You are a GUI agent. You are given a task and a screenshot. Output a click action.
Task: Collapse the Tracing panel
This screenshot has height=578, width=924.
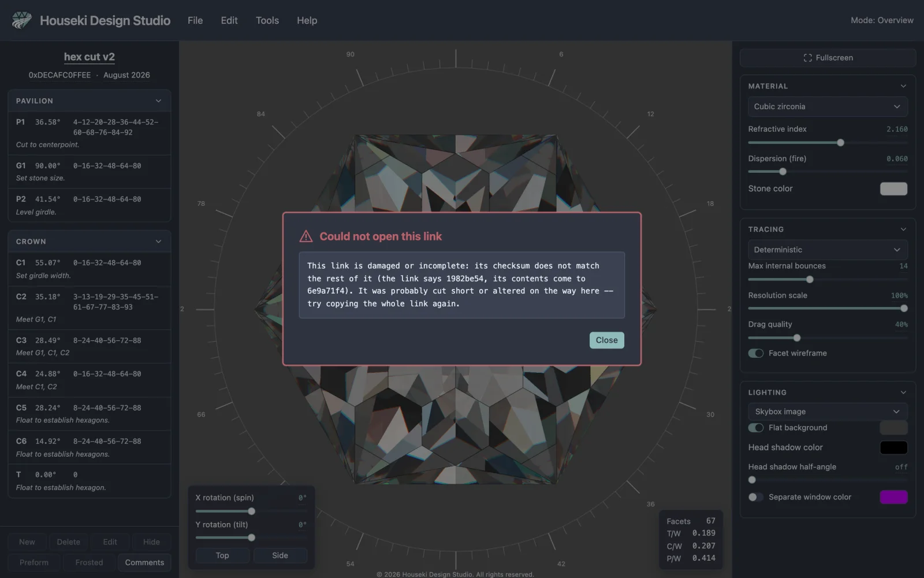[x=903, y=229]
